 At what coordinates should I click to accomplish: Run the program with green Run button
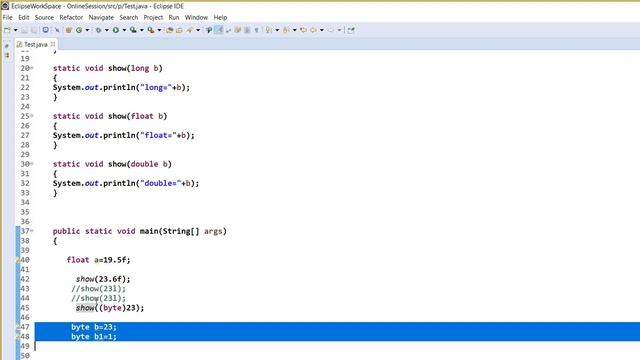coord(116,30)
